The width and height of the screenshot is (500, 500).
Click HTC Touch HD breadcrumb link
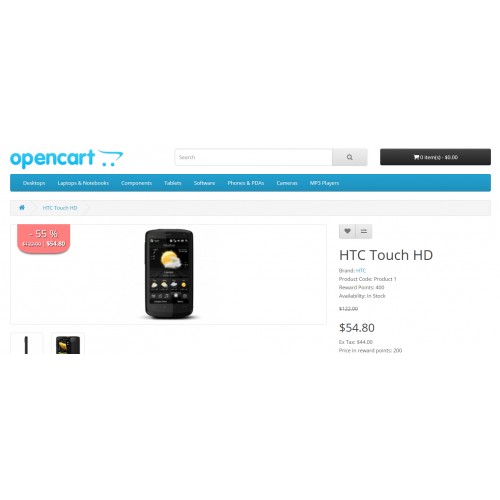coord(60,208)
